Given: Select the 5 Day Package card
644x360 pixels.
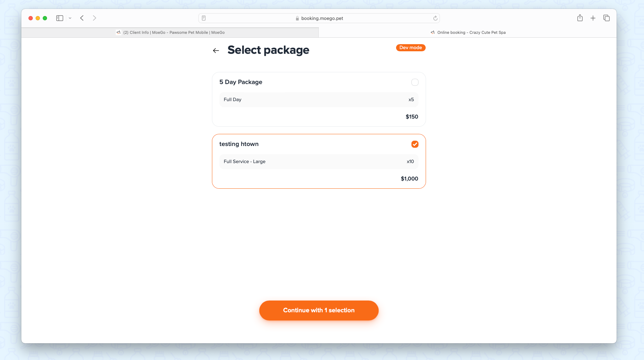Looking at the screenshot, I should point(319,99).
